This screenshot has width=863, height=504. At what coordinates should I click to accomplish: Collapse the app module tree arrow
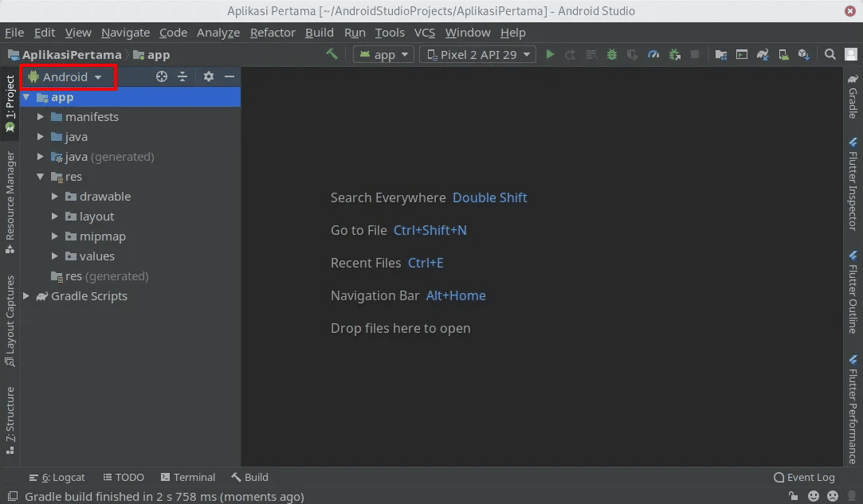coord(25,97)
